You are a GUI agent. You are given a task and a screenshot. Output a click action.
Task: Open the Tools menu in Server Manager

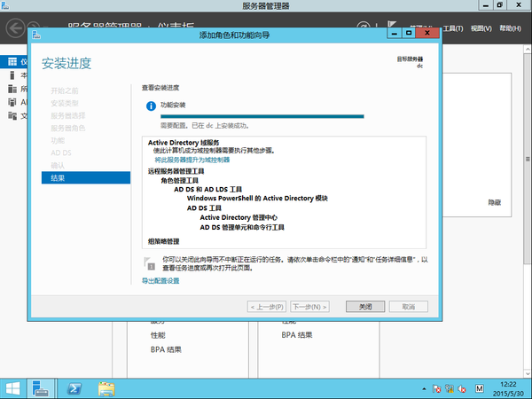pos(453,28)
